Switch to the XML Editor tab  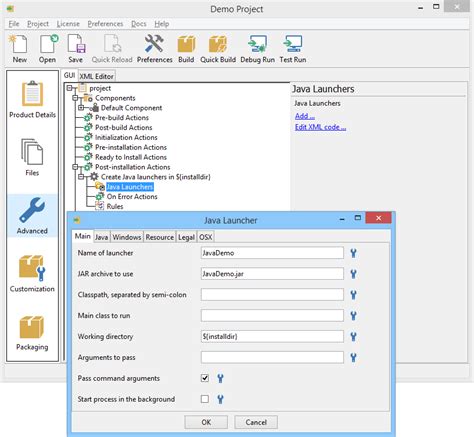[x=97, y=76]
